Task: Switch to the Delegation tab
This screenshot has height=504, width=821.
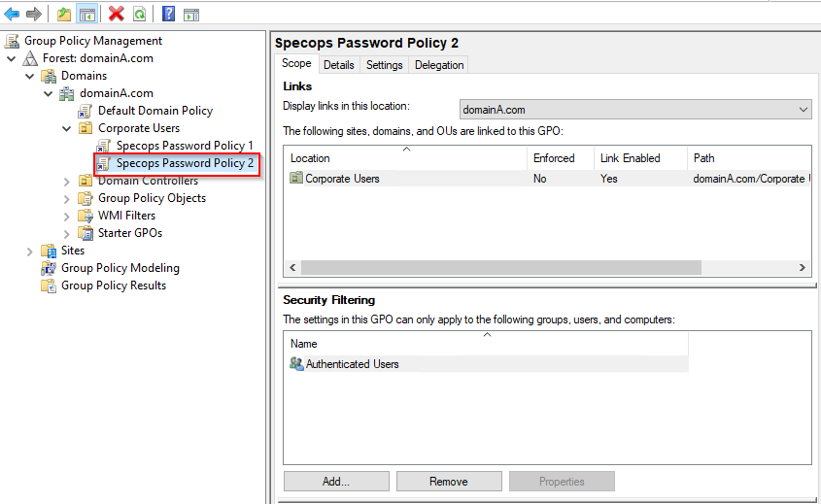Action: (x=439, y=65)
